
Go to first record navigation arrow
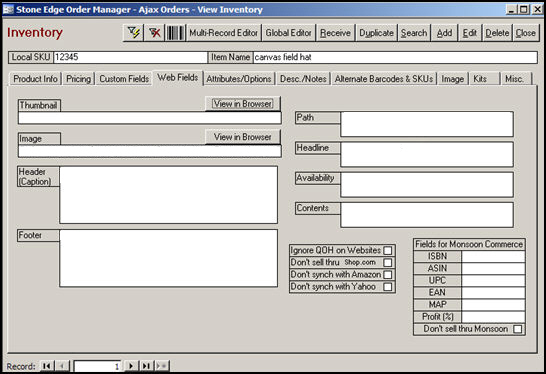[46, 366]
